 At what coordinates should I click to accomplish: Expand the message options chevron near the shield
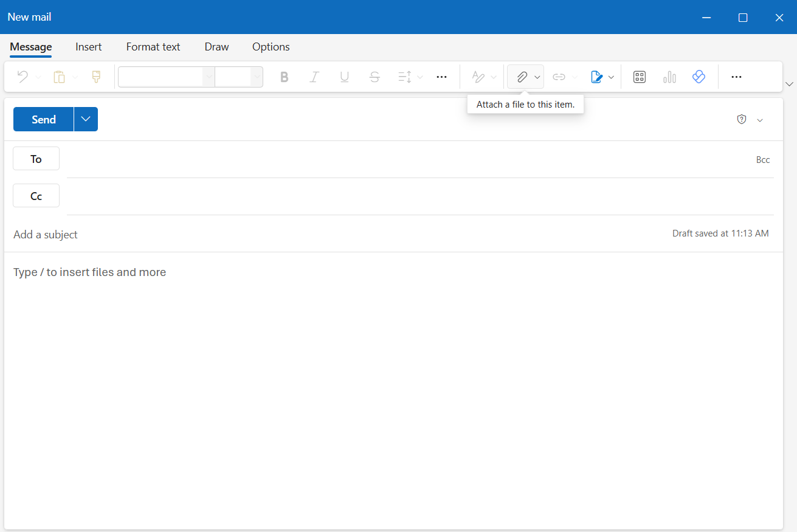pyautogui.click(x=760, y=120)
